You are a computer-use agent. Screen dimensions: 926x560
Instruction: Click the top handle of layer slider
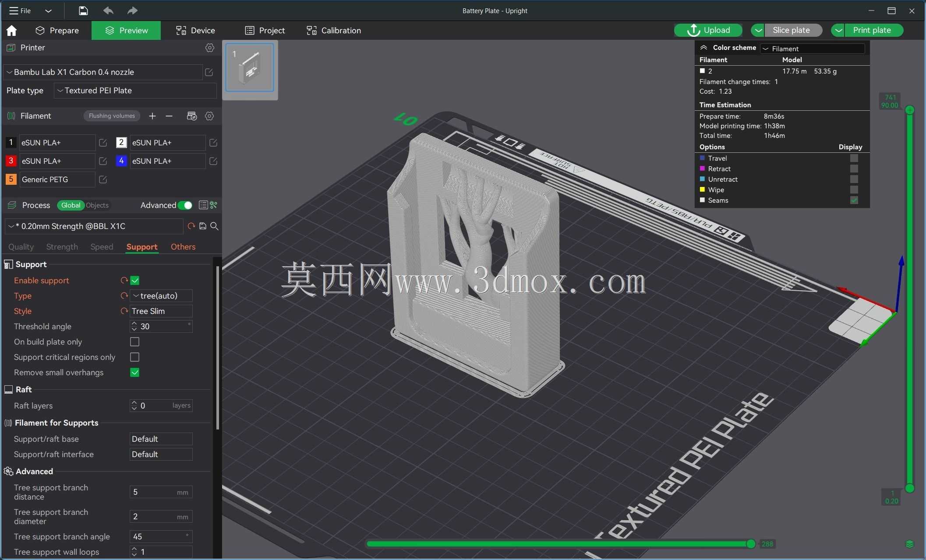[910, 110]
